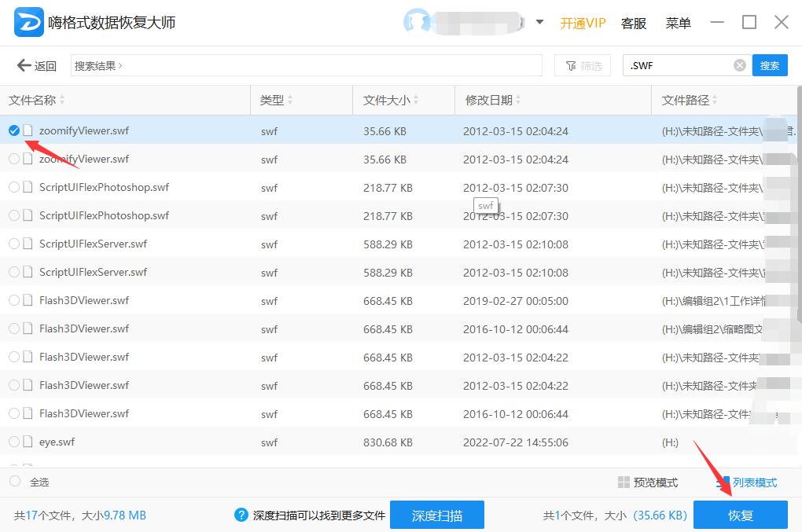
Task: Click the user avatar icon
Action: pos(415,22)
